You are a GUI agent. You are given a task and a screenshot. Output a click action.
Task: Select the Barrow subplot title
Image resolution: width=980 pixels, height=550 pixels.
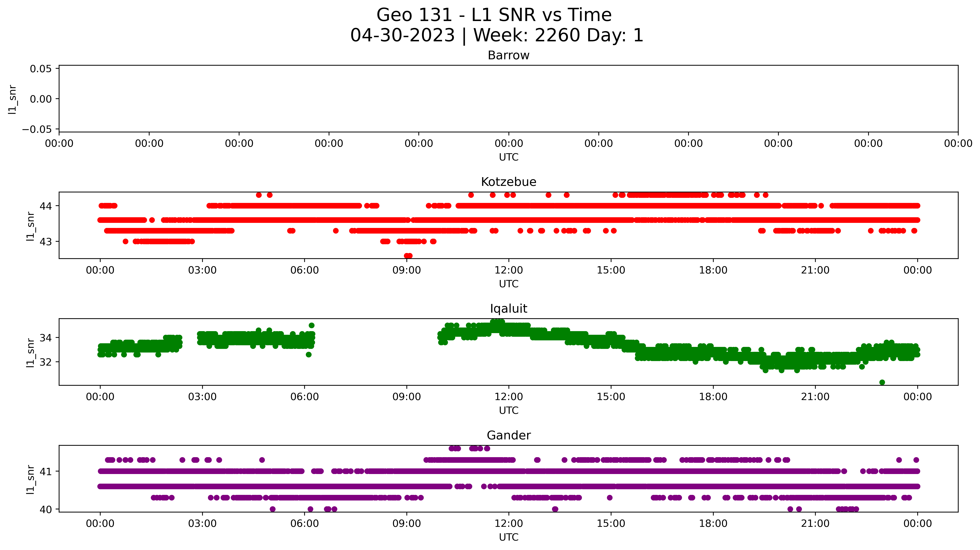[x=508, y=55]
